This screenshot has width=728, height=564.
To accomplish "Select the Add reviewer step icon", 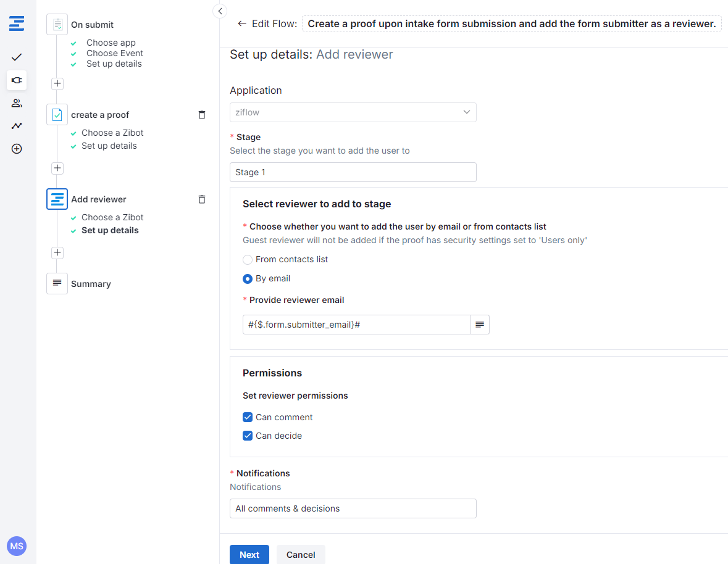I will (x=57, y=199).
